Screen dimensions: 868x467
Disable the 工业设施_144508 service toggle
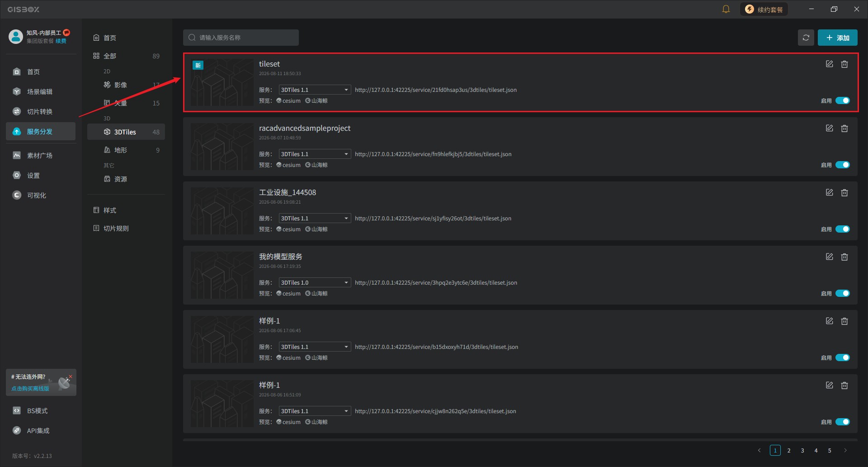(x=843, y=229)
